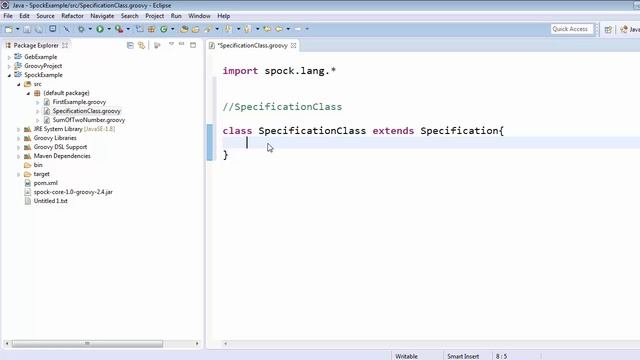Select Groovy Libraries in the tree

(x=55, y=138)
